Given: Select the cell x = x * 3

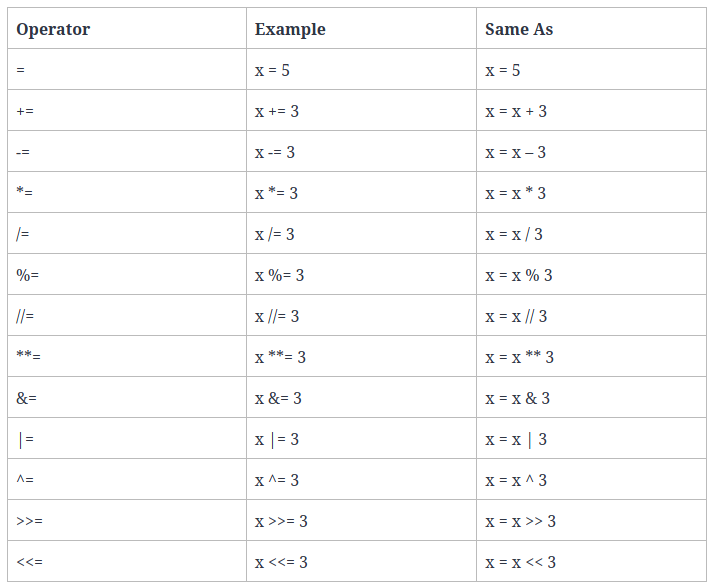Looking at the screenshot, I should pos(516,193).
